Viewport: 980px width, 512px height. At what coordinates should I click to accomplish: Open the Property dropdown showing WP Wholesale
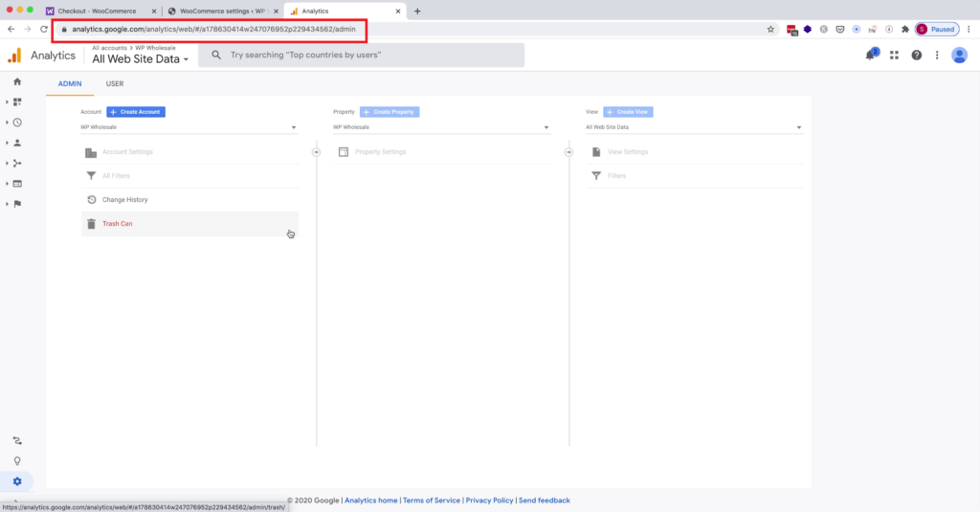pyautogui.click(x=441, y=127)
